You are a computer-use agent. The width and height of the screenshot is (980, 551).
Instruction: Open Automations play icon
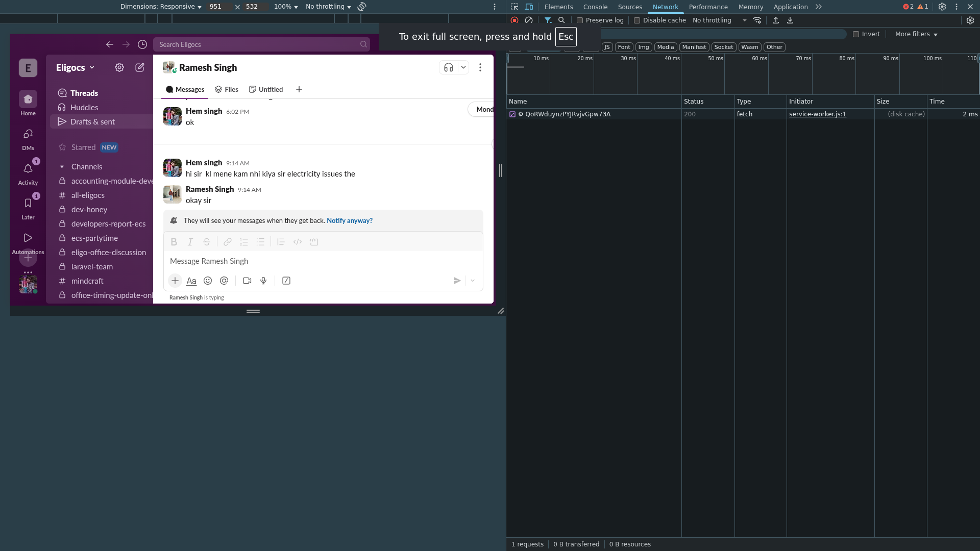pos(28,238)
